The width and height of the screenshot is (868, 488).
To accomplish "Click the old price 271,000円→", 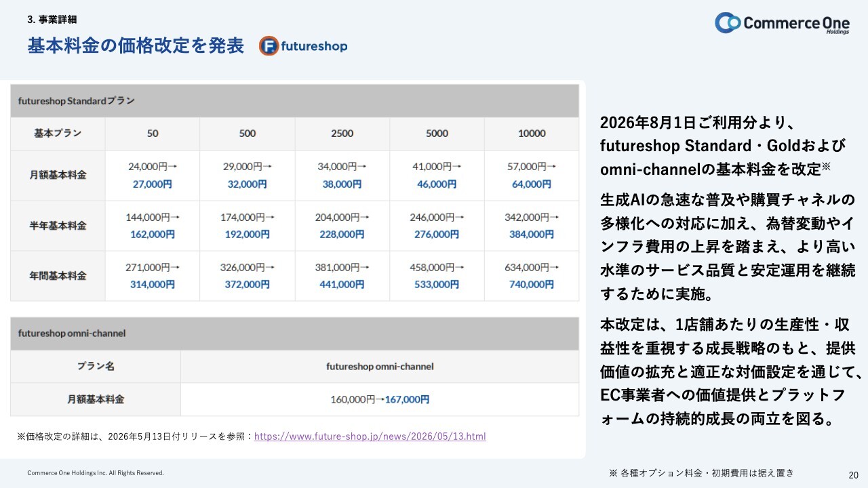I will (153, 267).
